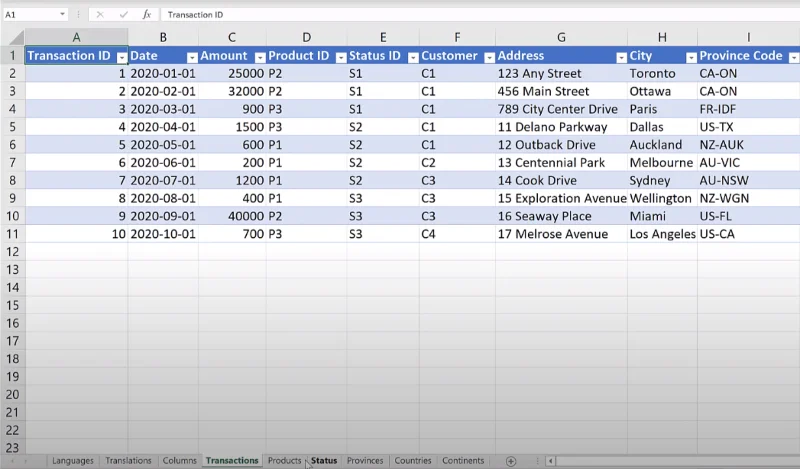Switch to the Countries sheet tab
This screenshot has height=469, width=800.
click(413, 460)
